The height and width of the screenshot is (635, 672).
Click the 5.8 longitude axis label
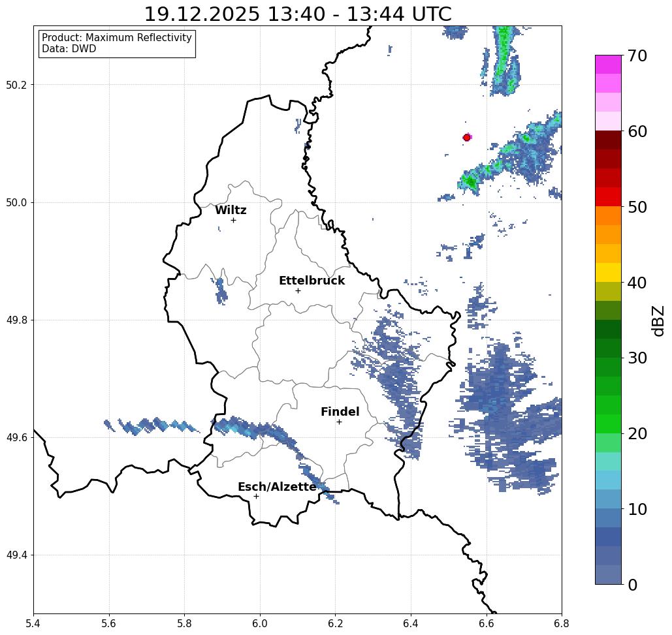pos(184,623)
